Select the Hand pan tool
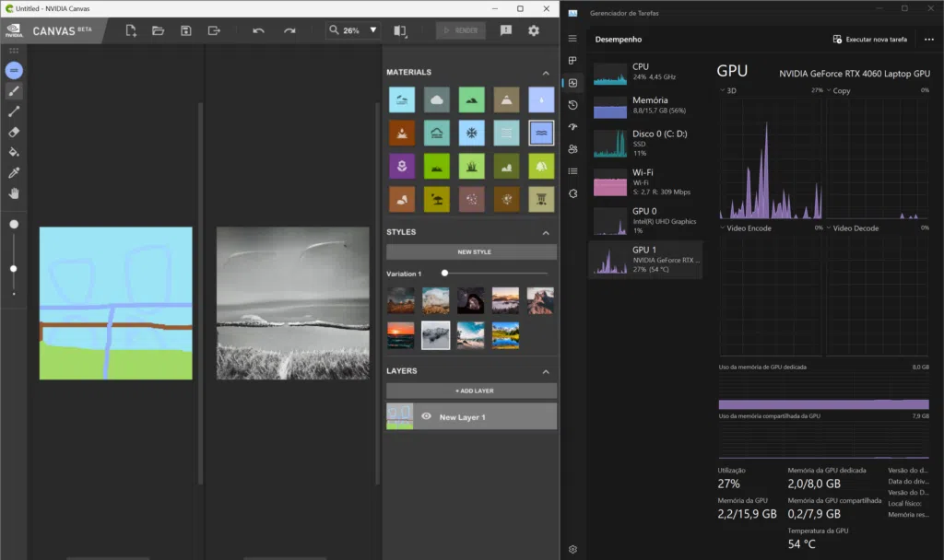The height and width of the screenshot is (560, 944). tap(13, 194)
